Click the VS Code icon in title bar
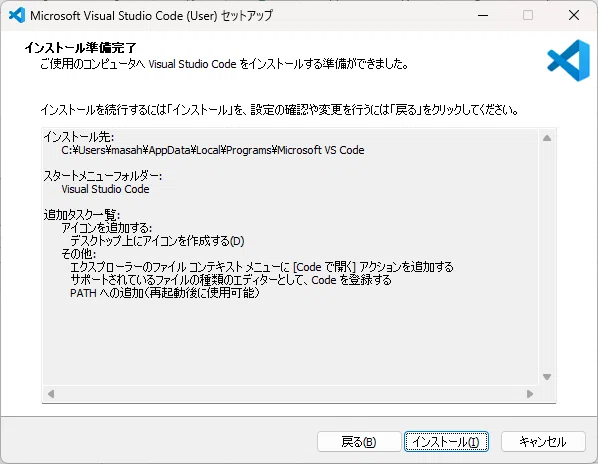Image resolution: width=598 pixels, height=464 pixels. click(17, 15)
